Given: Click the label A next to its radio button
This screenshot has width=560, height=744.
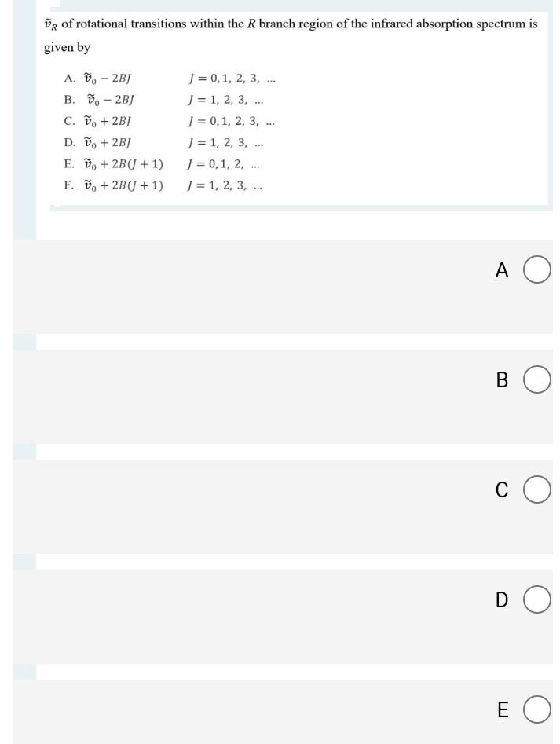Looking at the screenshot, I should (x=500, y=270).
